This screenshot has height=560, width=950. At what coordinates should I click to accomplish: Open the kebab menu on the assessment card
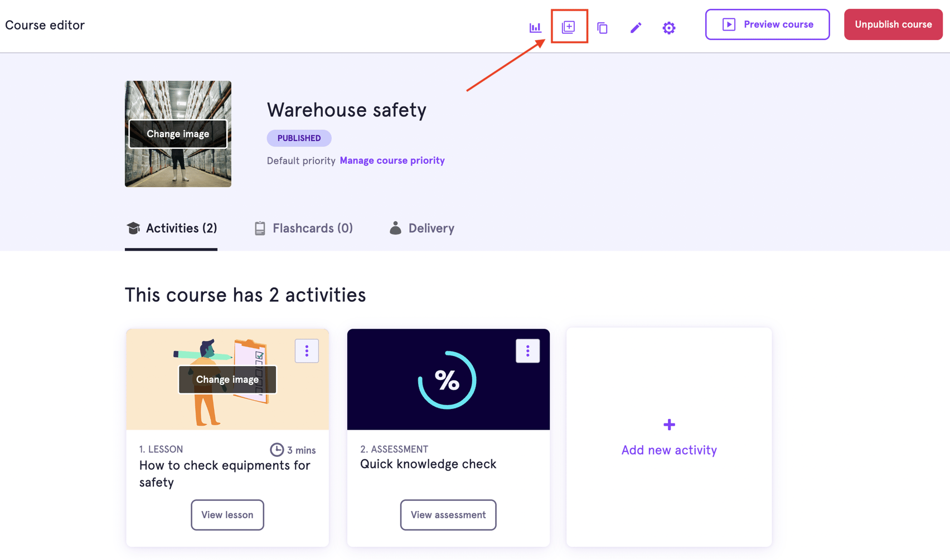coord(527,351)
